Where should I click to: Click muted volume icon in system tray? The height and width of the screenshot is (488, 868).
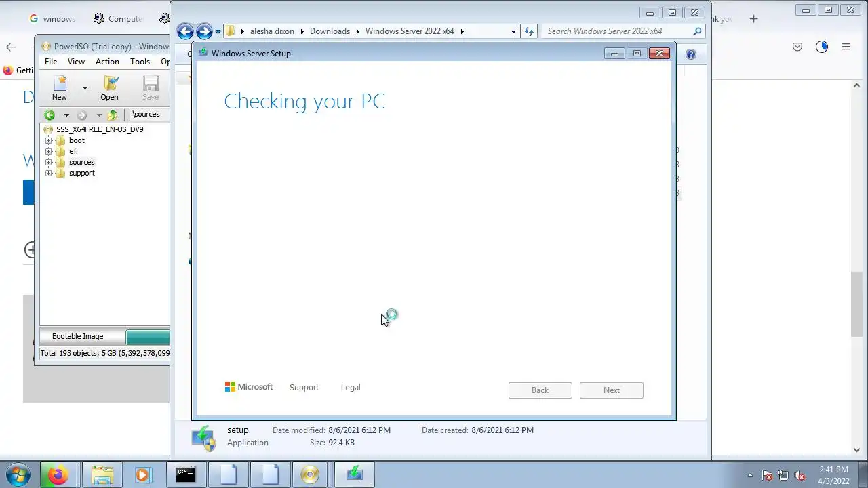pyautogui.click(x=800, y=475)
